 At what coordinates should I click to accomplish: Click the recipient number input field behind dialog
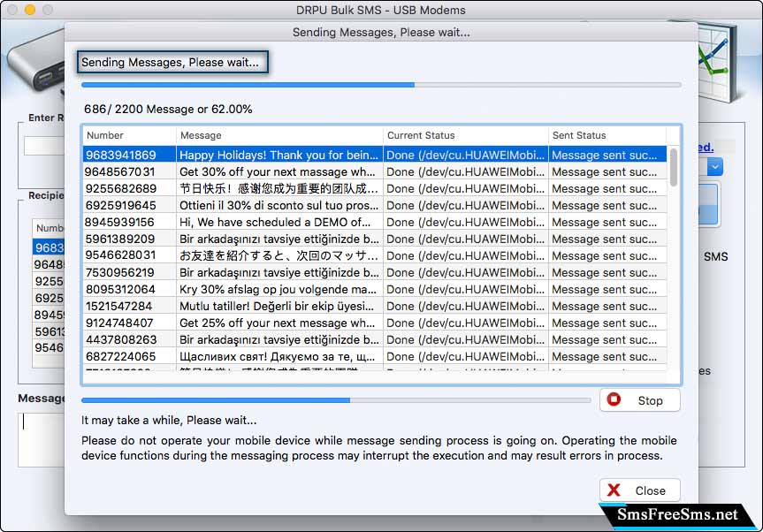(44, 146)
